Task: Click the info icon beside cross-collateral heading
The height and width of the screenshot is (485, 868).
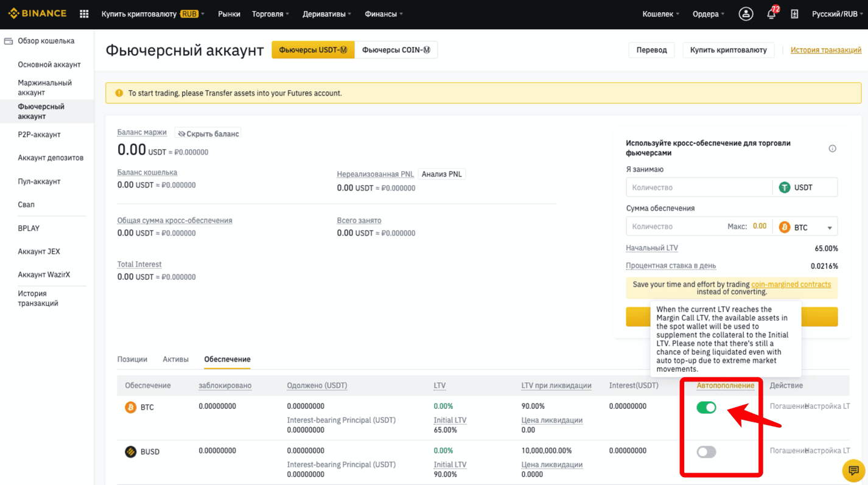Action: click(x=832, y=148)
